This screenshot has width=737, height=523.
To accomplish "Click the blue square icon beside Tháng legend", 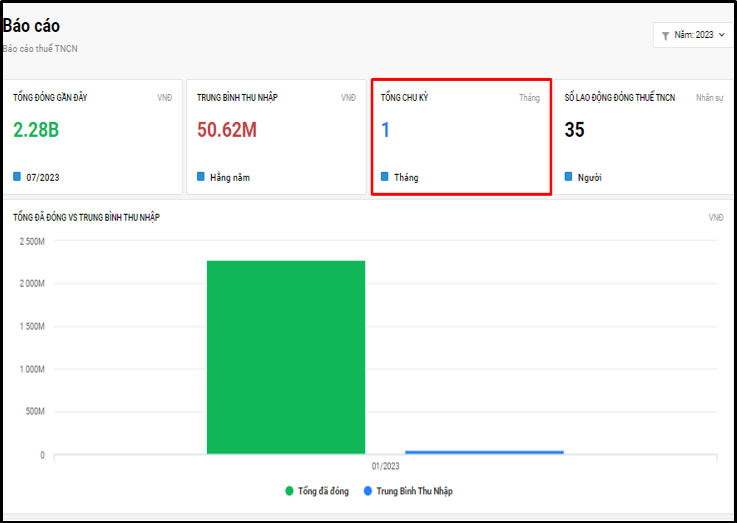I will coord(384,177).
